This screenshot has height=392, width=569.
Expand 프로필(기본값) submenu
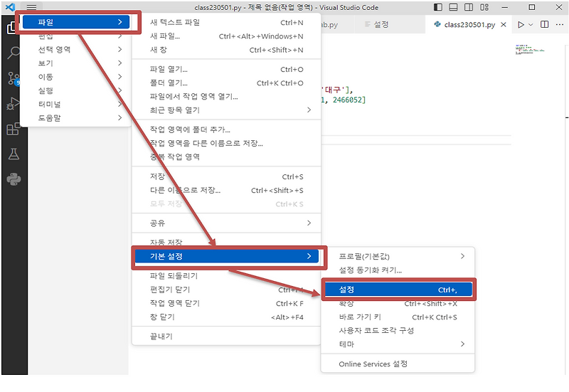(398, 257)
